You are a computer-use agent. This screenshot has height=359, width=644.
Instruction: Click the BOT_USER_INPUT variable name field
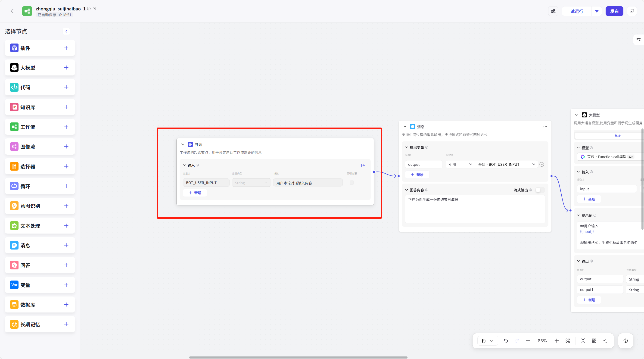[x=206, y=183]
